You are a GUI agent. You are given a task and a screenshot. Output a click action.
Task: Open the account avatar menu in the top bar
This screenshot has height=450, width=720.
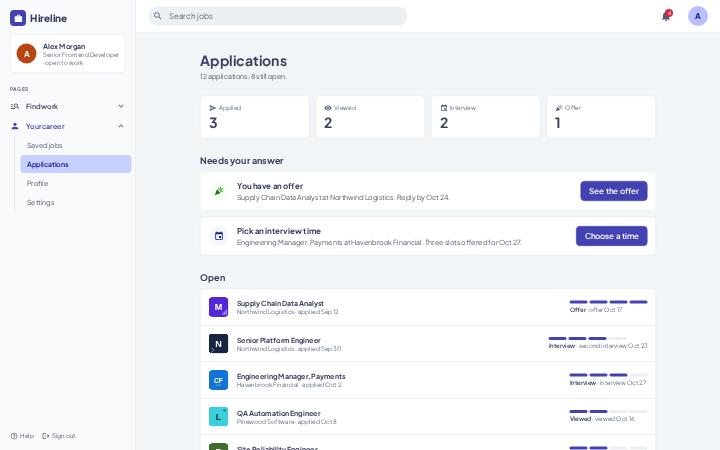point(698,16)
